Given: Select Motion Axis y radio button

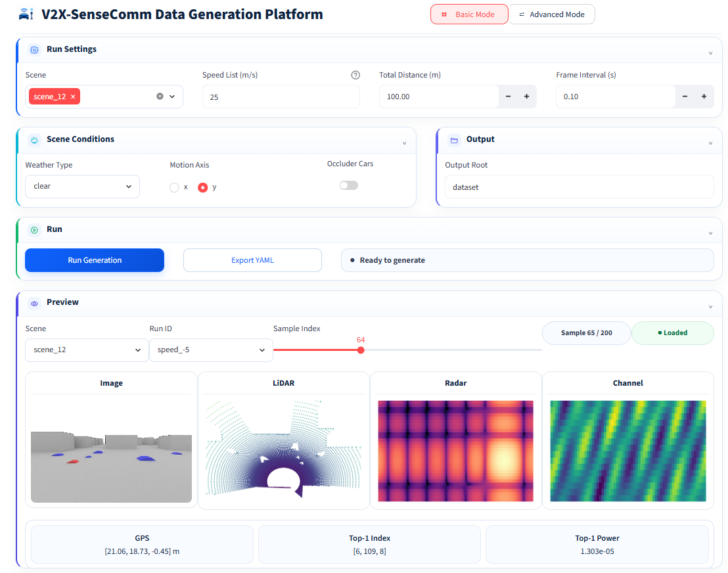Looking at the screenshot, I should 202,187.
